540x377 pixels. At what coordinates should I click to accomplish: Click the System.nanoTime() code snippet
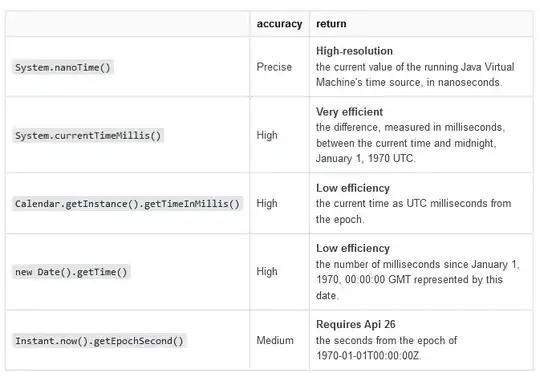click(63, 67)
